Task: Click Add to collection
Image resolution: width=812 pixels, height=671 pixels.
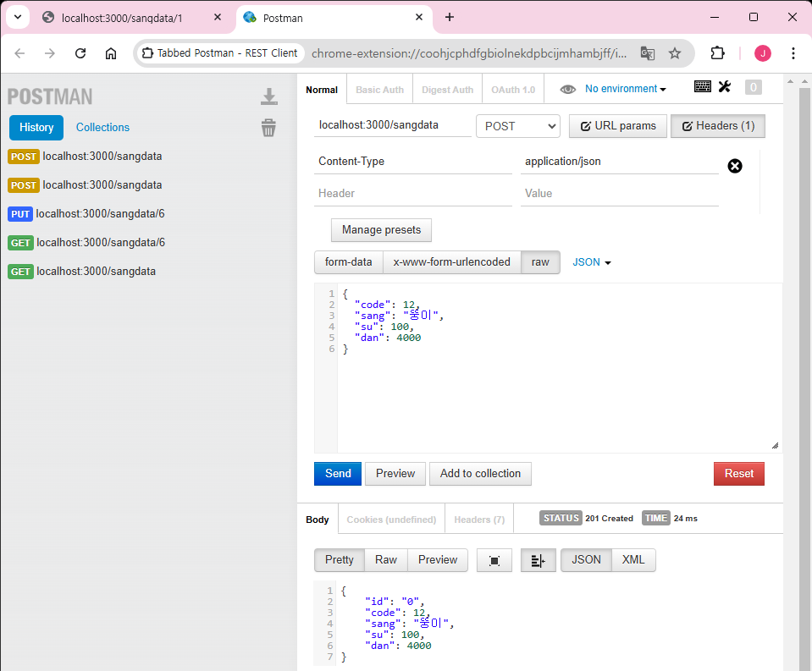Action: tap(480, 474)
